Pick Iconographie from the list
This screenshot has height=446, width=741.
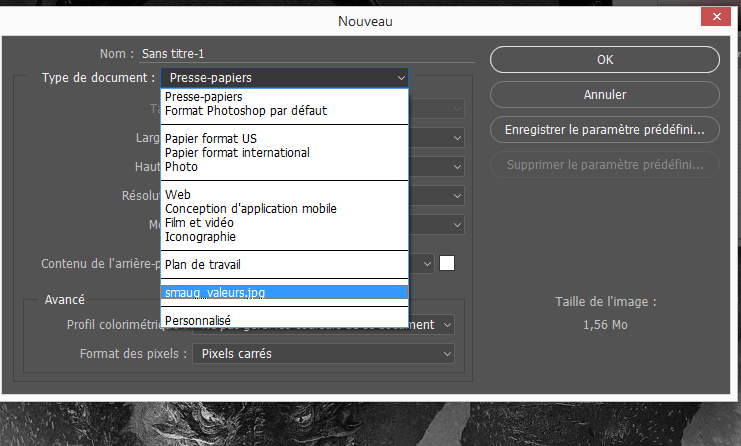pos(200,237)
